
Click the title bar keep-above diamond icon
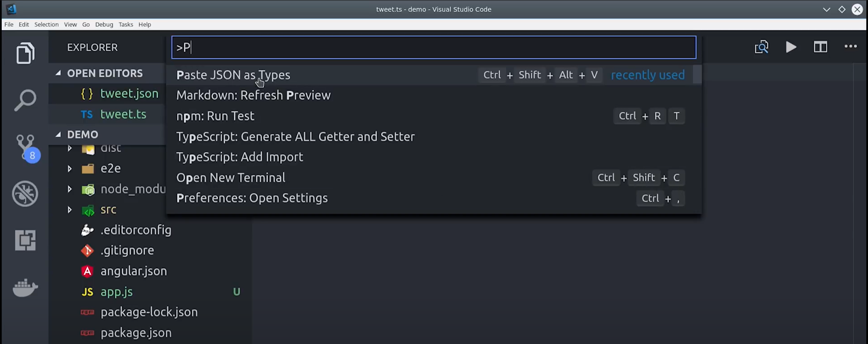point(842,9)
